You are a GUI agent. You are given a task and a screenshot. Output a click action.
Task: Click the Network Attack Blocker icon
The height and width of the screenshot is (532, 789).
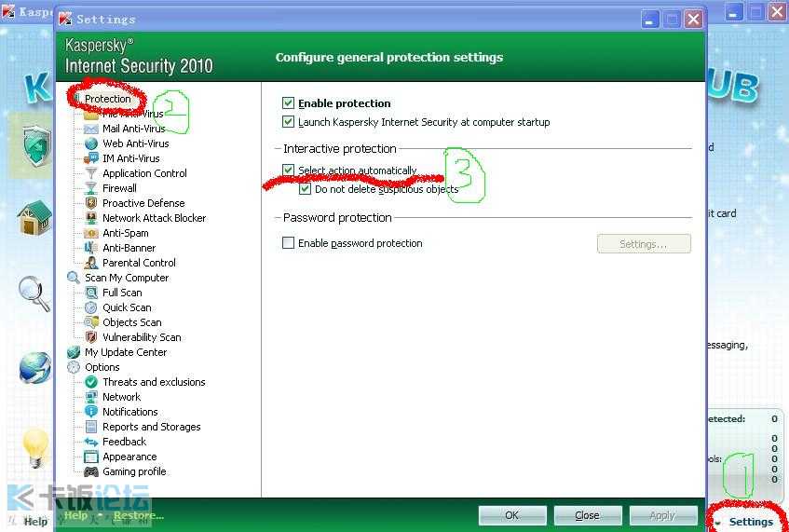pyautogui.click(x=91, y=218)
